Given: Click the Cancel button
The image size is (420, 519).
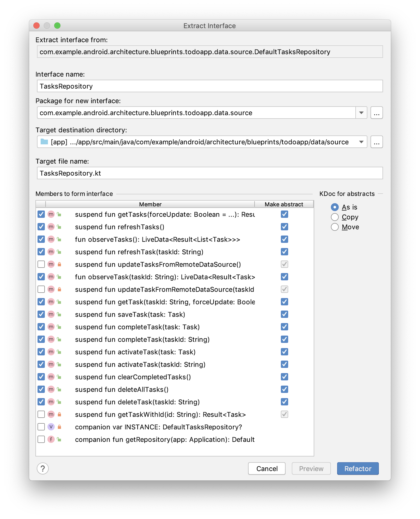Looking at the screenshot, I should [x=267, y=468].
